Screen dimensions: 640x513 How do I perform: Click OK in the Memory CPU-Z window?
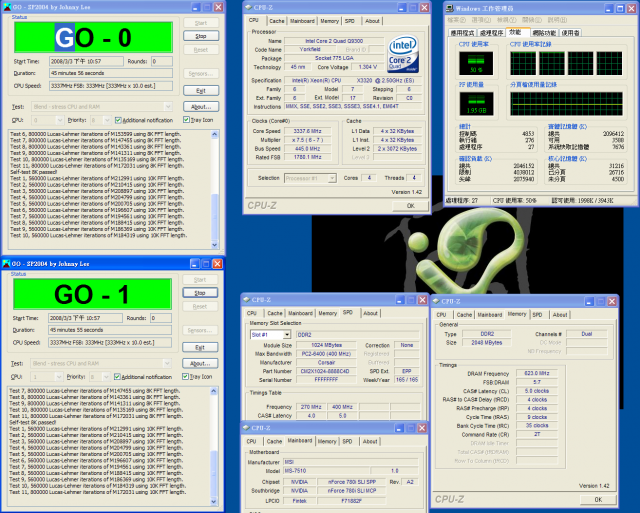click(x=598, y=499)
